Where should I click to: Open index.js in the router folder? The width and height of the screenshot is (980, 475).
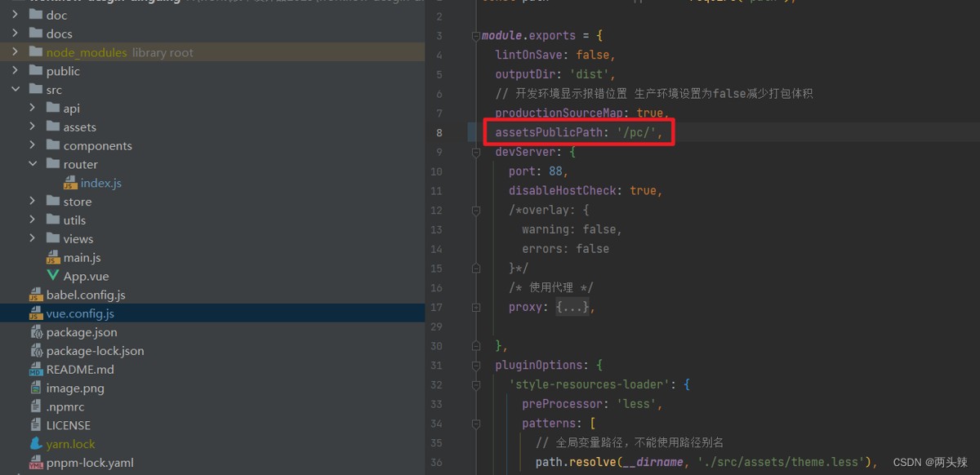pyautogui.click(x=101, y=184)
